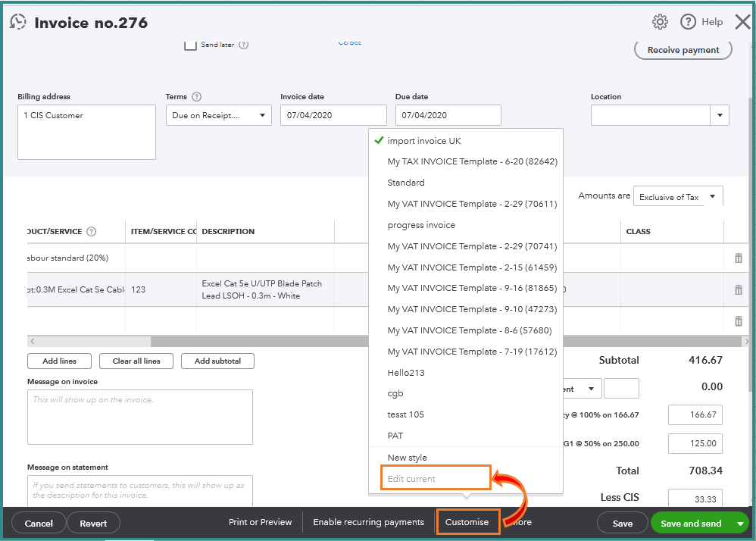Click the CLASS column header
The image size is (756, 541).
pos(638,231)
